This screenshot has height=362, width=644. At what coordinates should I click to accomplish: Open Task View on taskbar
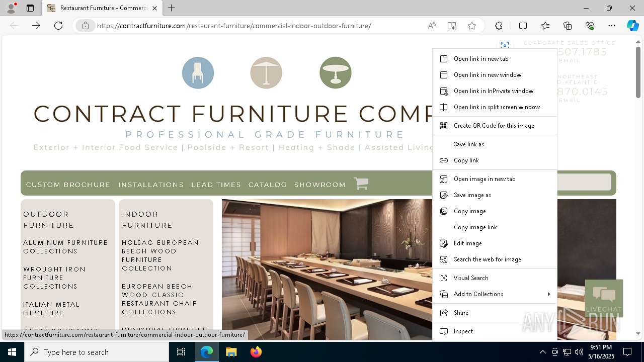(x=181, y=352)
